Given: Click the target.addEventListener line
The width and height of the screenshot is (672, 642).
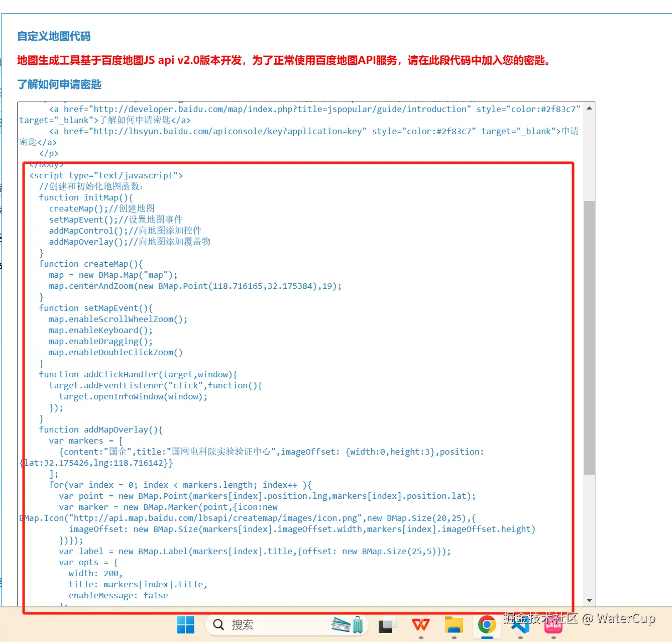Looking at the screenshot, I should [x=156, y=385].
